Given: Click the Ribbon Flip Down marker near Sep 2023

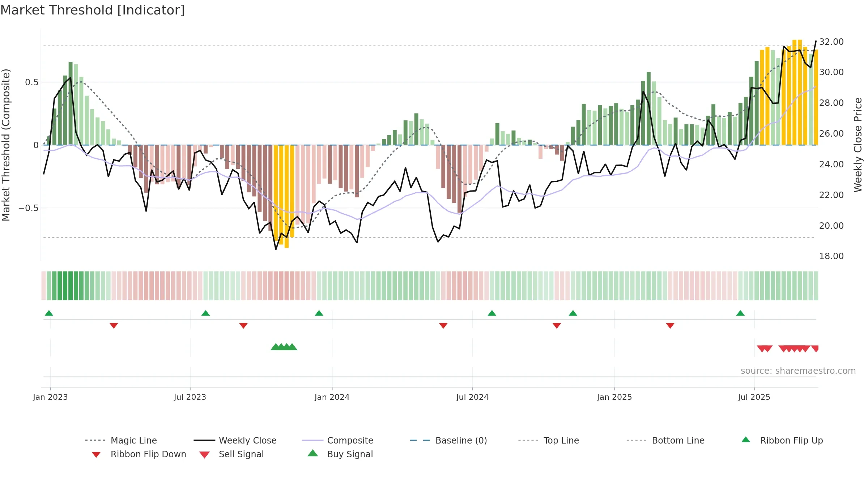Looking at the screenshot, I should 243,326.
